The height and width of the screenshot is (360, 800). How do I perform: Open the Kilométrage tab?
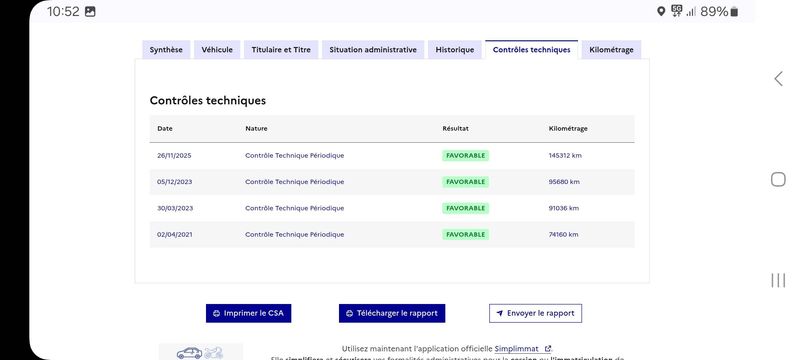[611, 50]
